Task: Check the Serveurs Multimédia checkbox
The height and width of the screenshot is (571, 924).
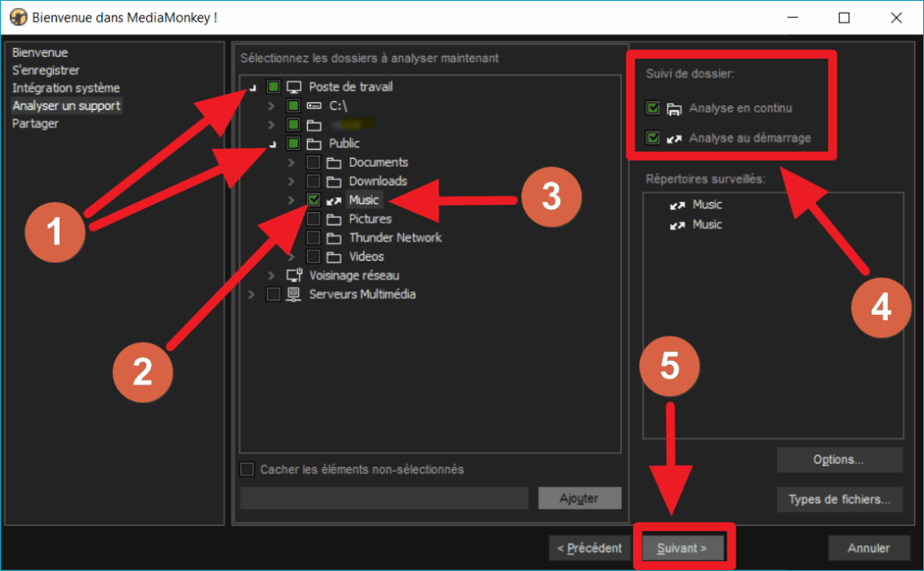Action: click(x=273, y=294)
